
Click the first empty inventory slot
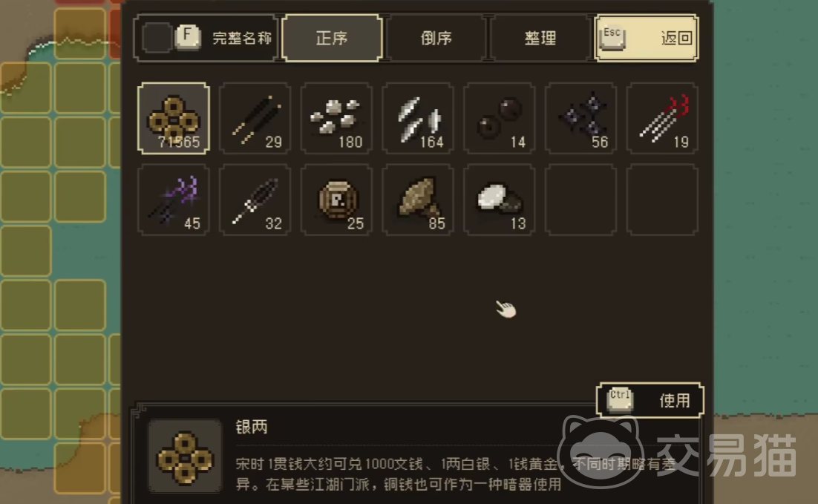(580, 200)
